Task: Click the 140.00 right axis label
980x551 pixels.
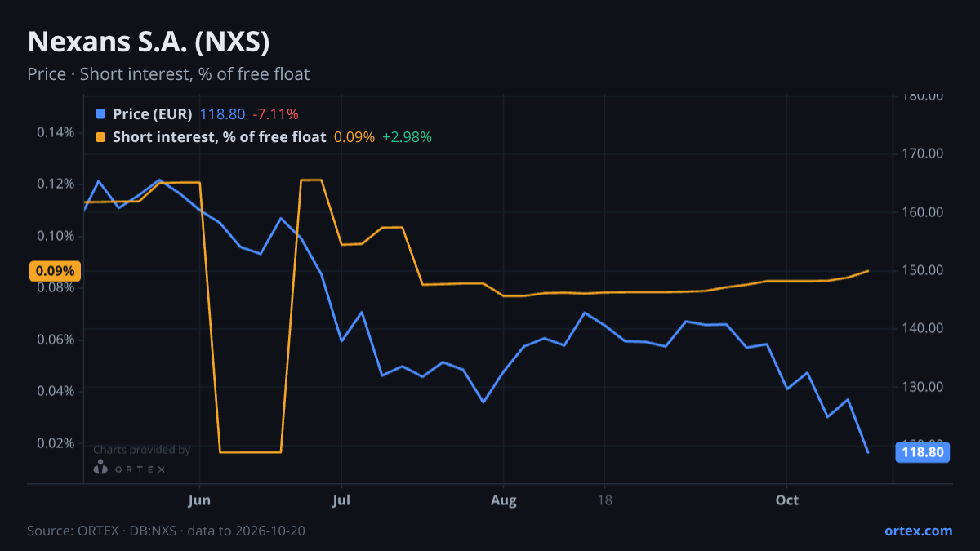Action: click(923, 328)
